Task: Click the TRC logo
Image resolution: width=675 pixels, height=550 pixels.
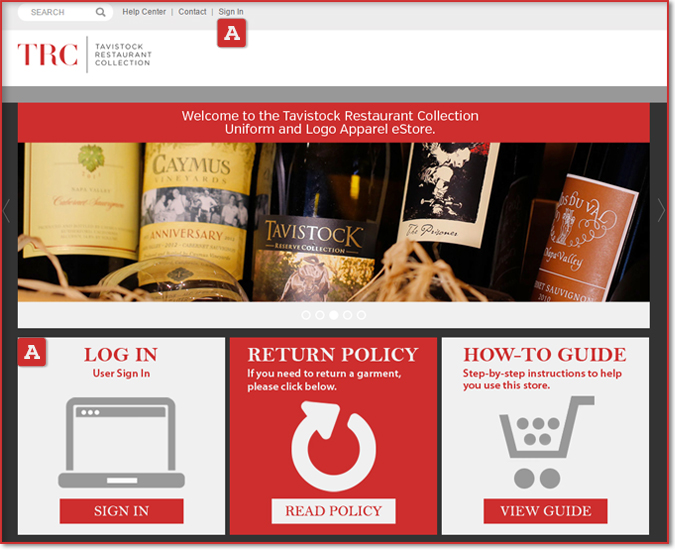Action: (84, 55)
